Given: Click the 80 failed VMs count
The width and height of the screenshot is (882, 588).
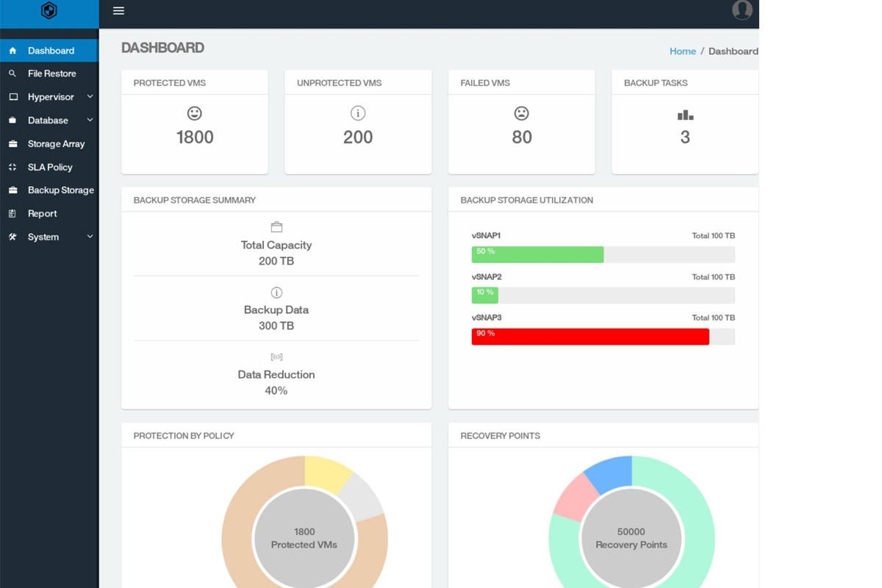Looking at the screenshot, I should (x=522, y=137).
